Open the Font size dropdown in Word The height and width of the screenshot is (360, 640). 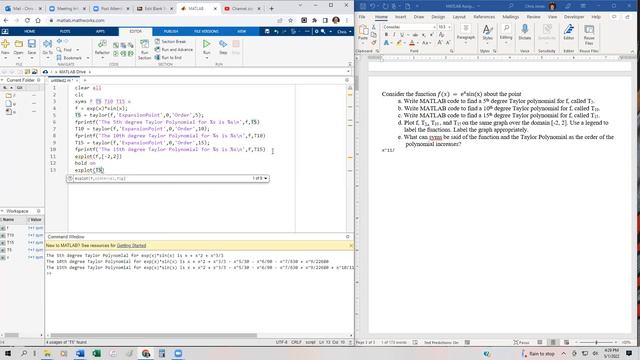click(x=450, y=27)
